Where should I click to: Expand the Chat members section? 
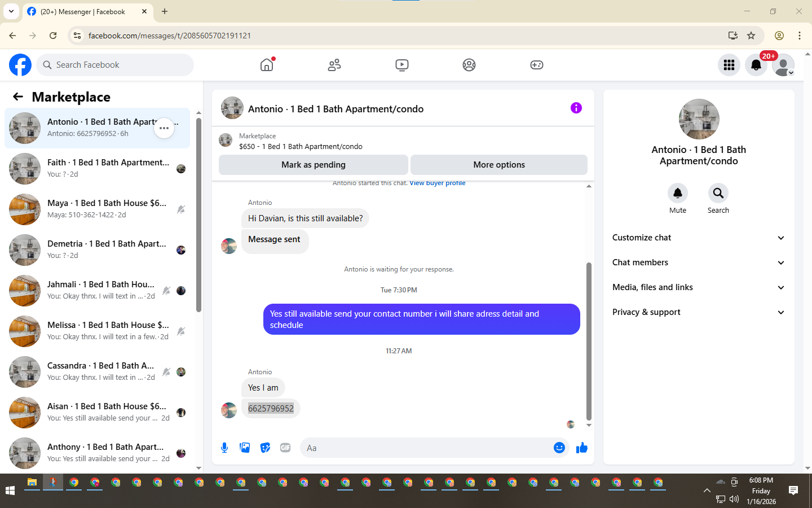coord(699,262)
